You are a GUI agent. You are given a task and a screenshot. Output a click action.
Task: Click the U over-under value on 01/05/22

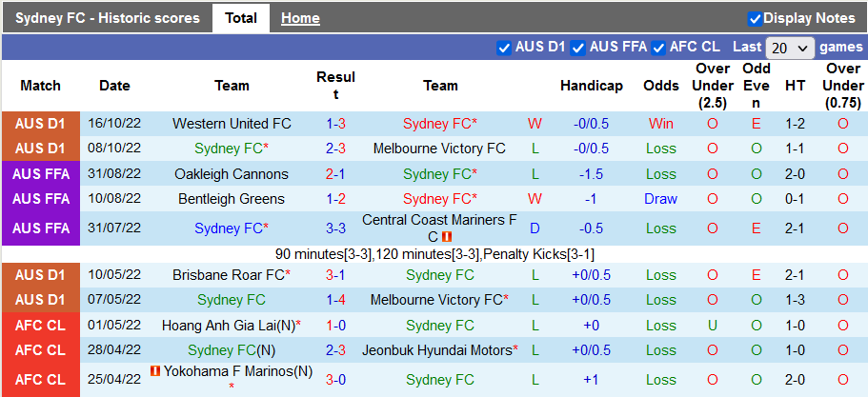tap(713, 326)
